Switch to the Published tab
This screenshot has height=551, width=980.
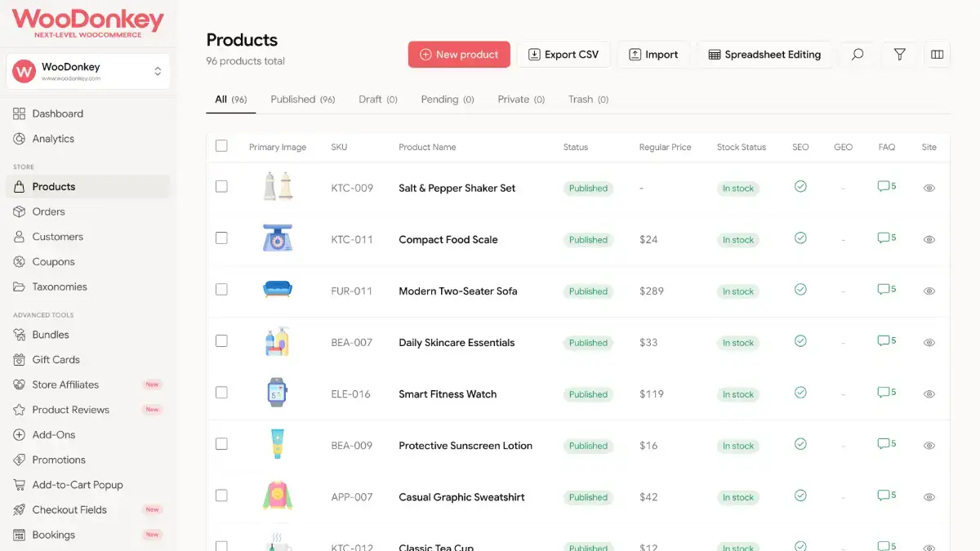(x=302, y=100)
